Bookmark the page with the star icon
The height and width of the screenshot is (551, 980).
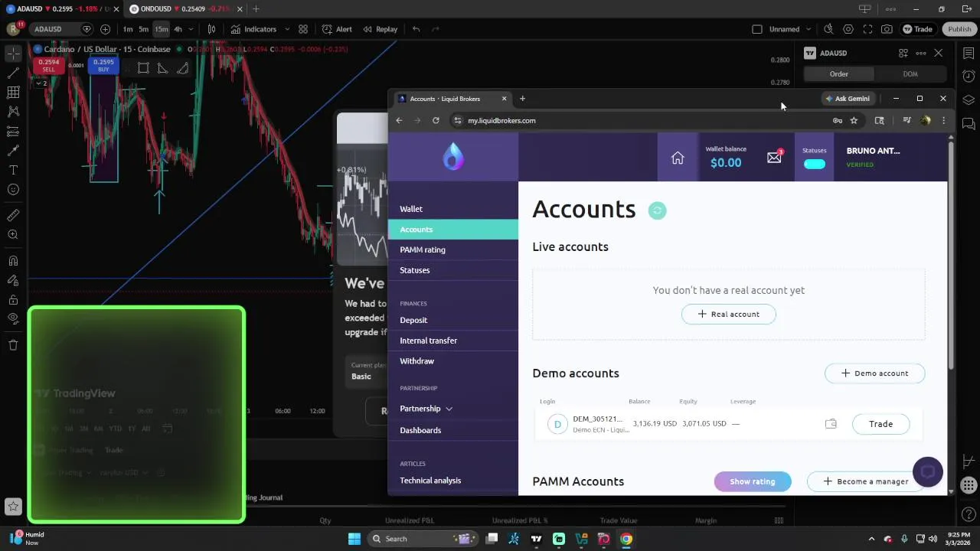[x=854, y=121]
